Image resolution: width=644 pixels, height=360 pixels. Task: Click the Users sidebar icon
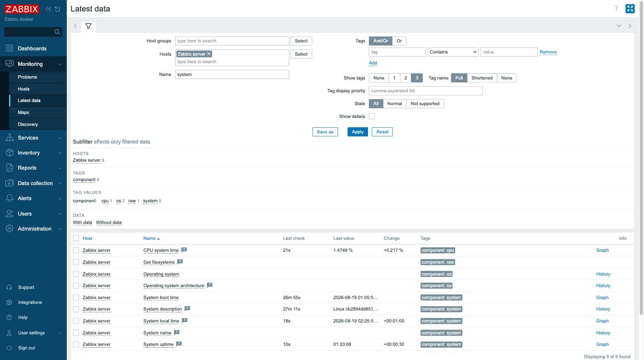point(9,214)
